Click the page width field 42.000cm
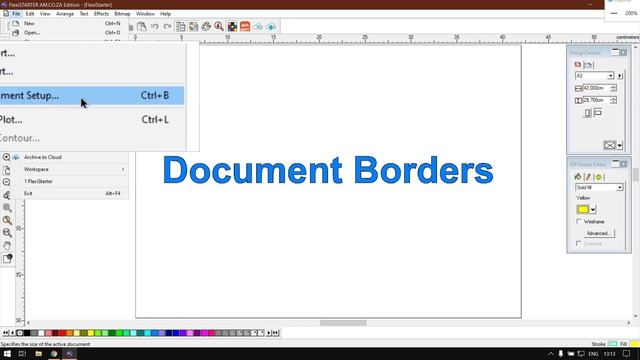Image resolution: width=640 pixels, height=360 pixels. point(596,88)
